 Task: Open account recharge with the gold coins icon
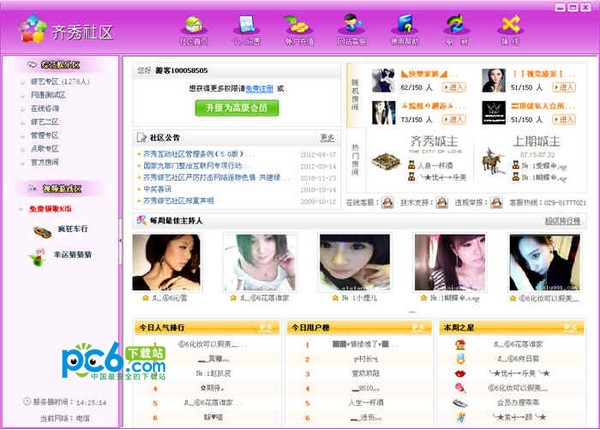pyautogui.click(x=298, y=25)
